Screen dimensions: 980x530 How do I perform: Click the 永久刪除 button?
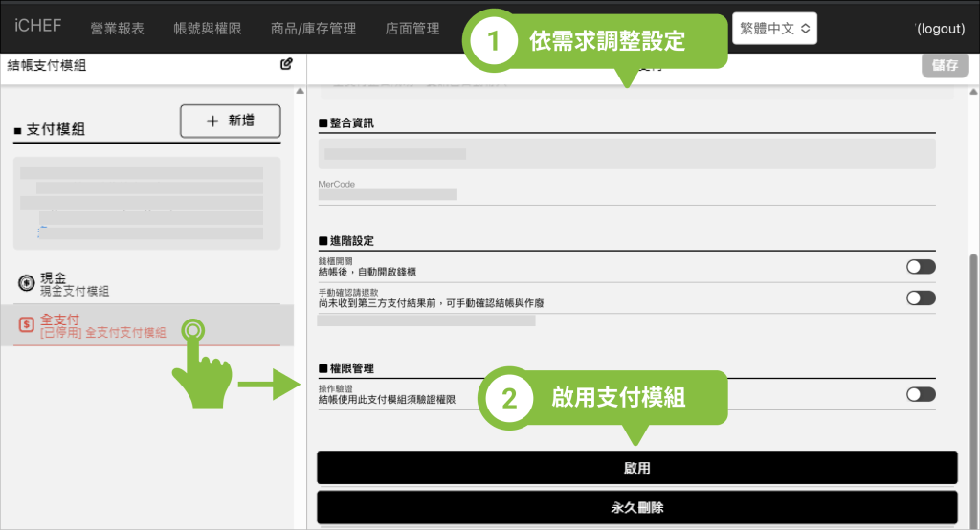coord(636,507)
